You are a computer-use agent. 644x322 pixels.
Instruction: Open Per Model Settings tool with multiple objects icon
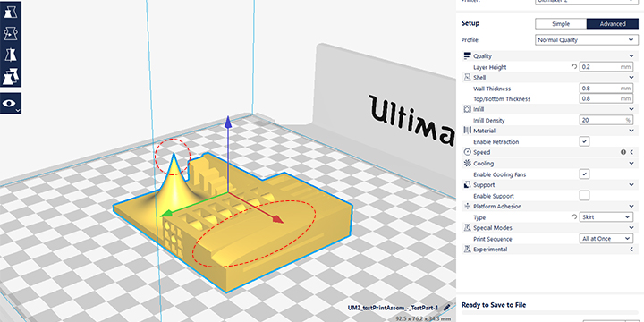click(11, 76)
